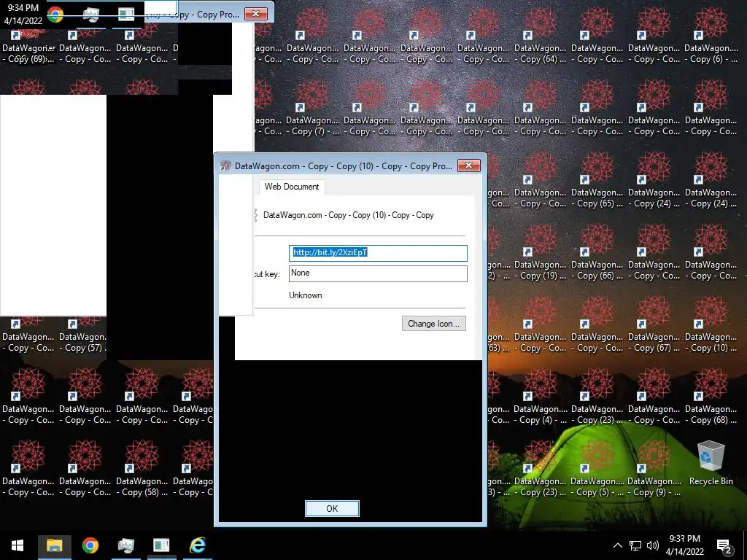
Task: Select the DataWagon Copy (67) desktop shortcut
Action: pos(654,326)
